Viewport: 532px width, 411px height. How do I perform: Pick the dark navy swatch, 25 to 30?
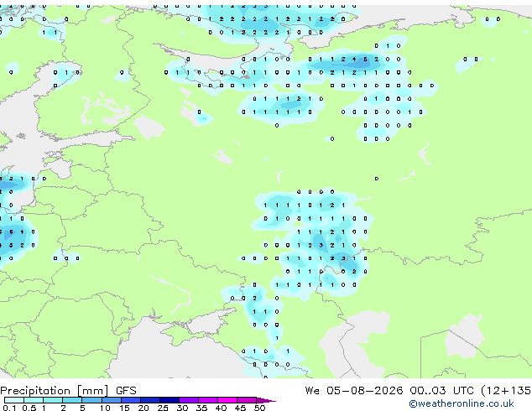(170, 400)
